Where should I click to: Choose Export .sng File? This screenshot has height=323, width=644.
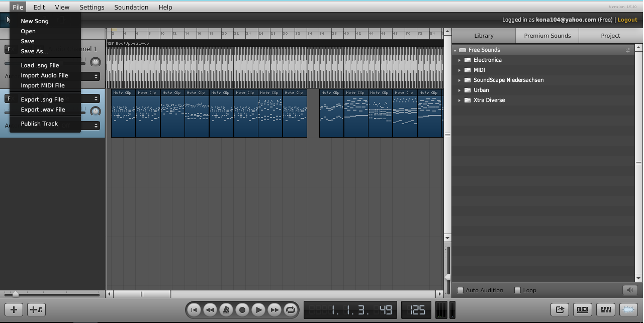[x=42, y=99]
